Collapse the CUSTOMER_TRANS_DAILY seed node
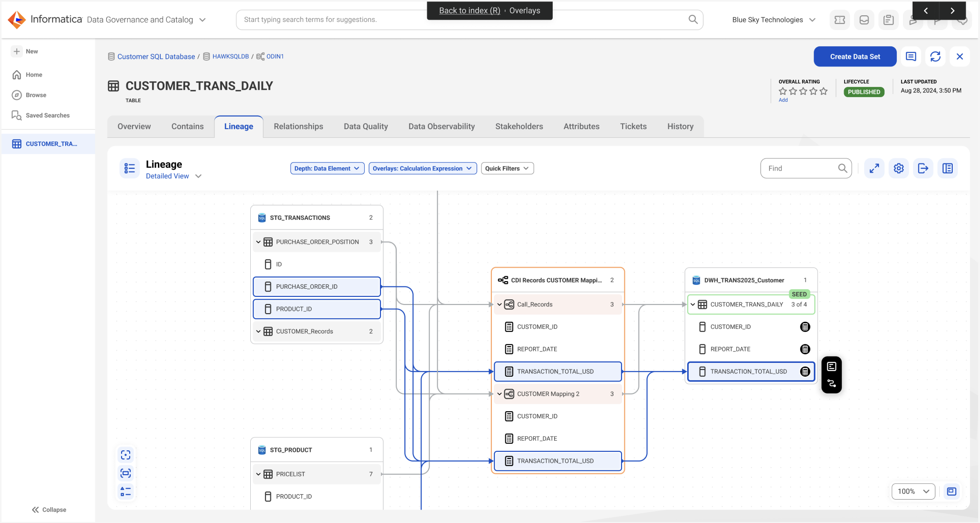 pos(693,305)
